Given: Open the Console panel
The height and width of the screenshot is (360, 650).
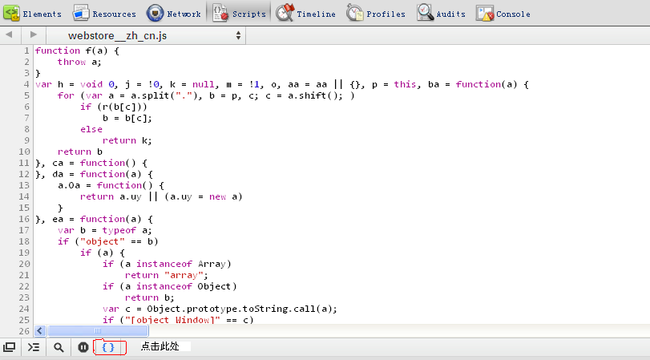Looking at the screenshot, I should pyautogui.click(x=503, y=13).
